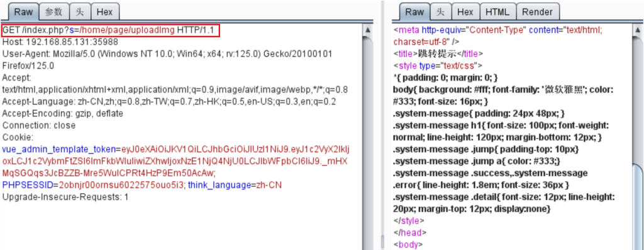The height and width of the screenshot is (250, 644).
Task: Click the title 跳转提示 line
Action: pyautogui.click(x=438, y=54)
